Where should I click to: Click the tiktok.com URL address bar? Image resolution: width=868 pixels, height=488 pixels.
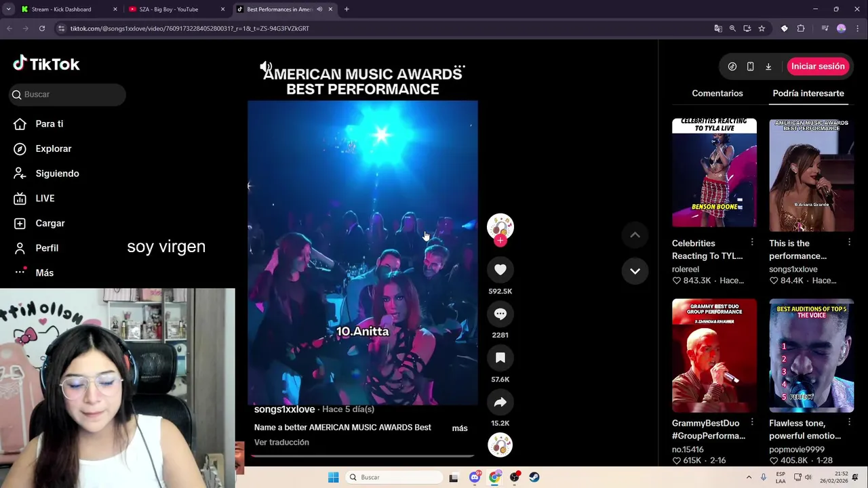tap(190, 28)
